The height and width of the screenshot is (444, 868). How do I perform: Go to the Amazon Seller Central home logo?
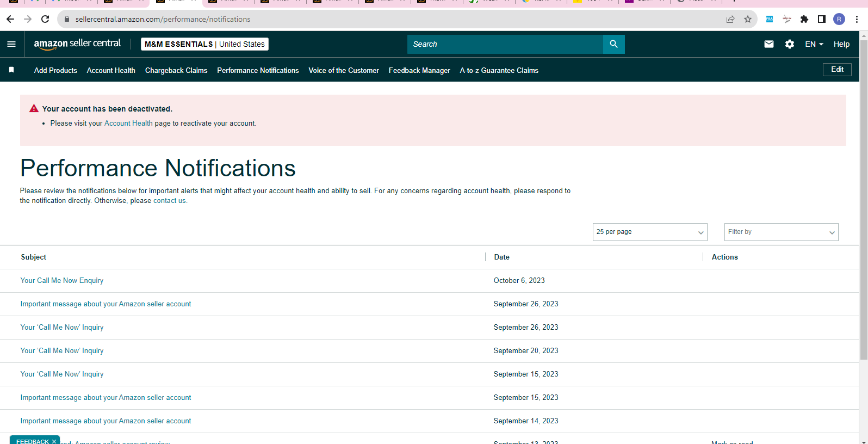(x=77, y=44)
